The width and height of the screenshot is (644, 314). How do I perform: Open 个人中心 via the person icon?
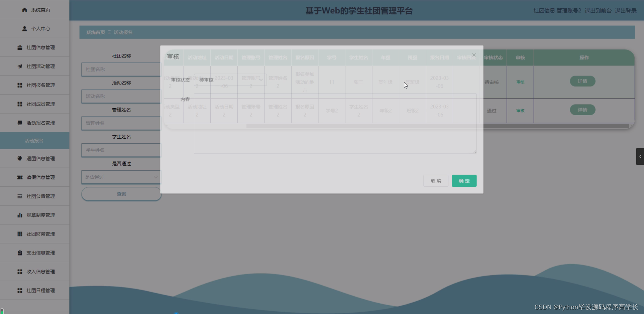coord(24,29)
